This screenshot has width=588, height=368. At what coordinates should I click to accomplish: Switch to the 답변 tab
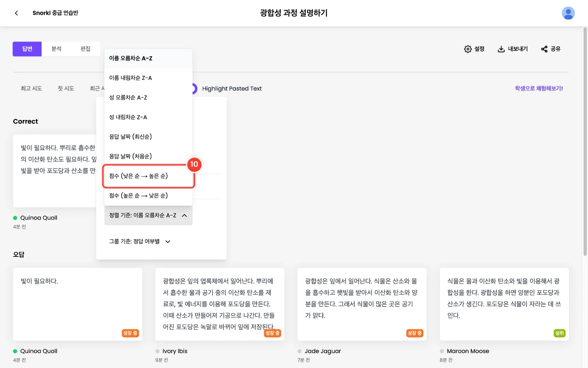(27, 49)
